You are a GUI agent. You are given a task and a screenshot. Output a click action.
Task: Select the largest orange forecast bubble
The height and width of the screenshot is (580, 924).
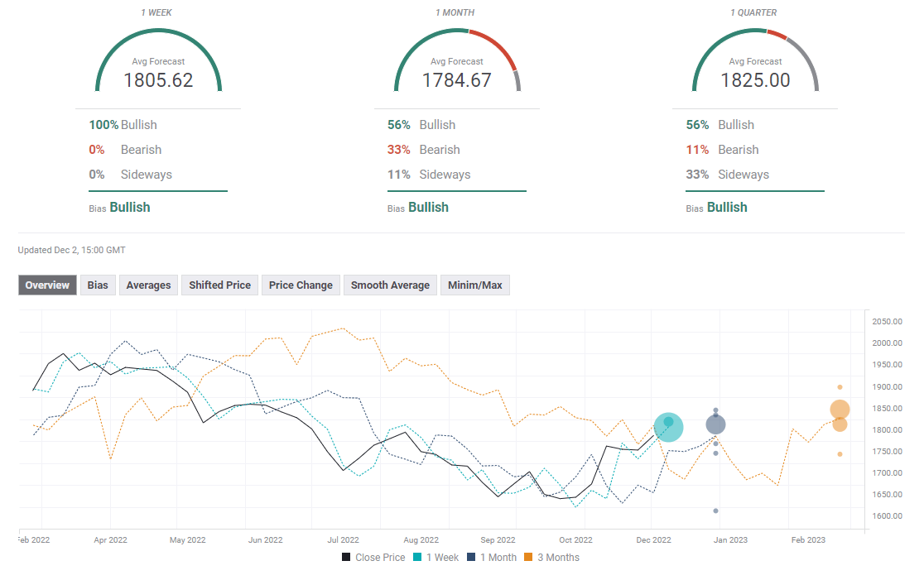tap(840, 410)
